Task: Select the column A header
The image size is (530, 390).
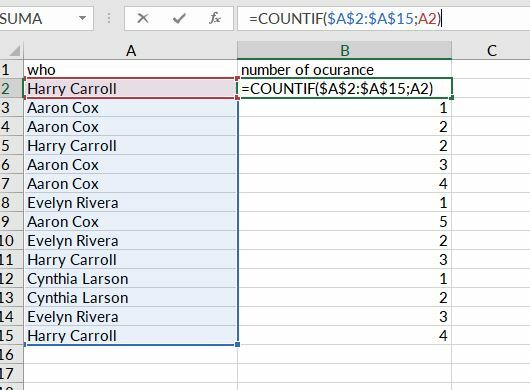Action: tap(130, 51)
